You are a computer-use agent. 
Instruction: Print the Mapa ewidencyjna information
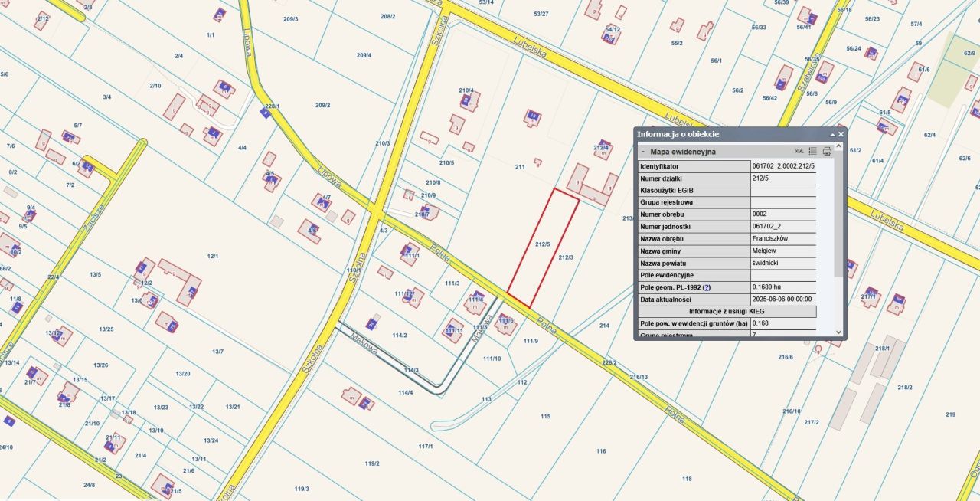point(827,152)
